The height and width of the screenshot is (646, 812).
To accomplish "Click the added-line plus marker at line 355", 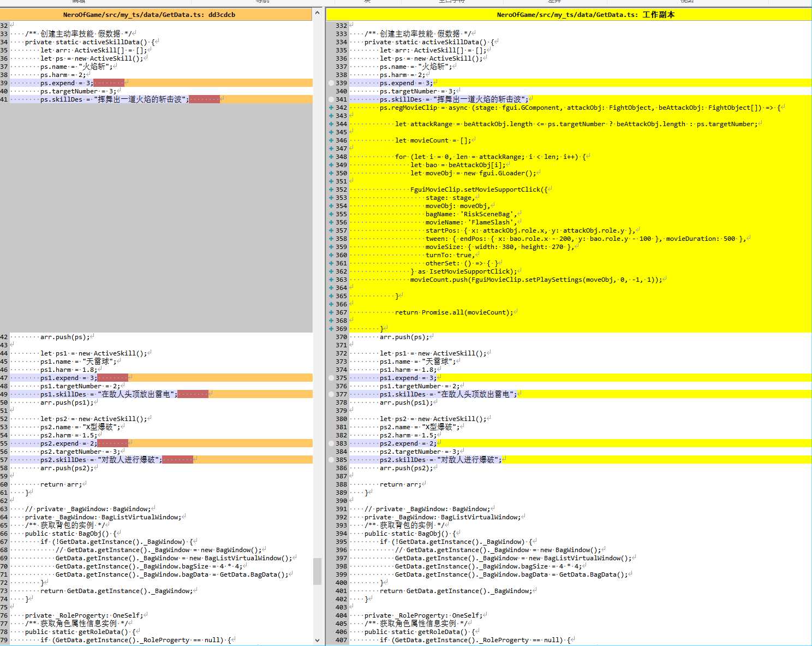I will point(331,214).
